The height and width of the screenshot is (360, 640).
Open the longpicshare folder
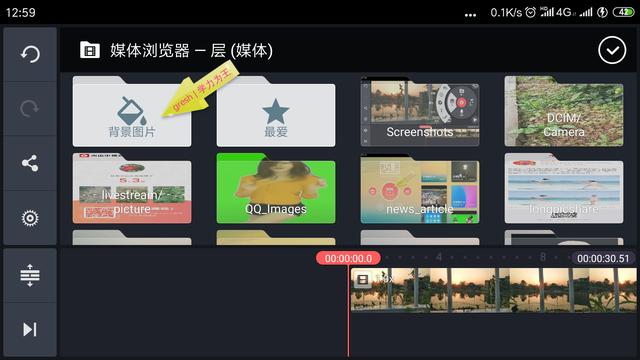click(x=564, y=188)
